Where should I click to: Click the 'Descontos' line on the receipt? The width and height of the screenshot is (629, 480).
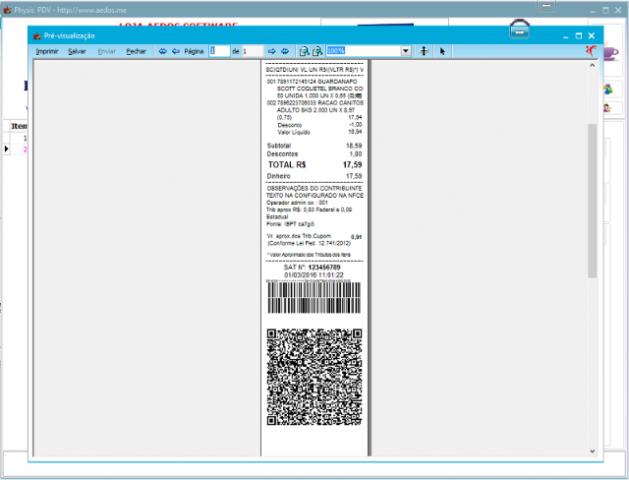pos(314,154)
